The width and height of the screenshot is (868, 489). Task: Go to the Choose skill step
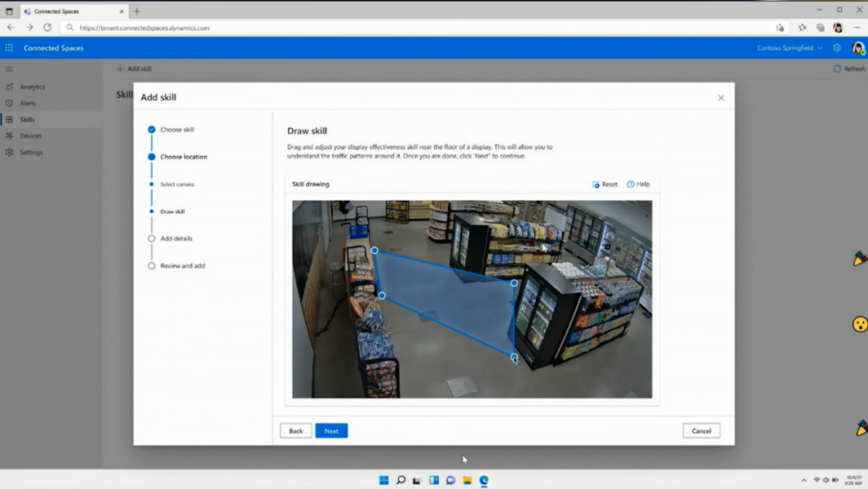tap(176, 130)
